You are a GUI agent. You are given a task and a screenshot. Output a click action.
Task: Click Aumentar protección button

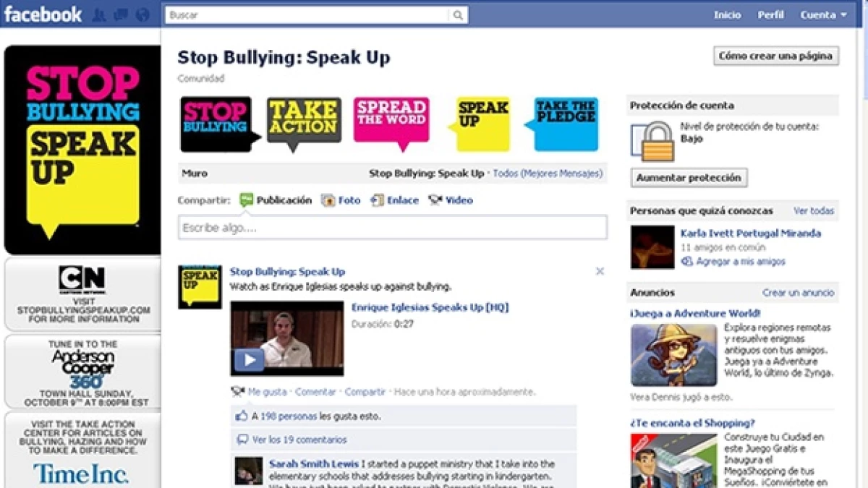(x=689, y=177)
